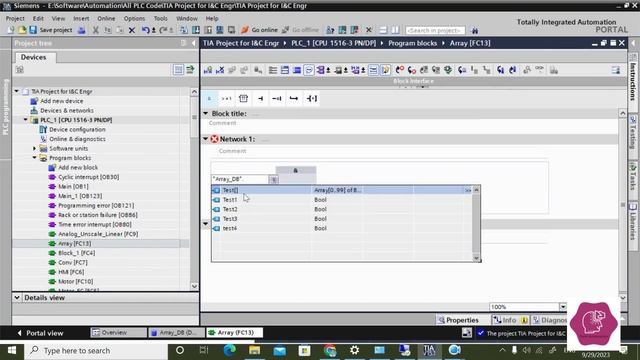Viewport: 640px width, 360px height.
Task: Collapse the Block title section
Action: tap(206, 113)
